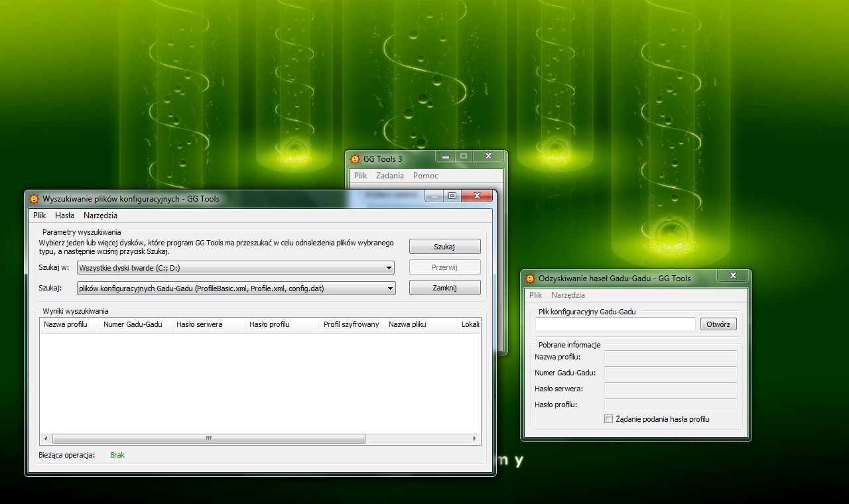
Task: Click the Nazwa profilu field in recovery window
Action: click(x=671, y=357)
